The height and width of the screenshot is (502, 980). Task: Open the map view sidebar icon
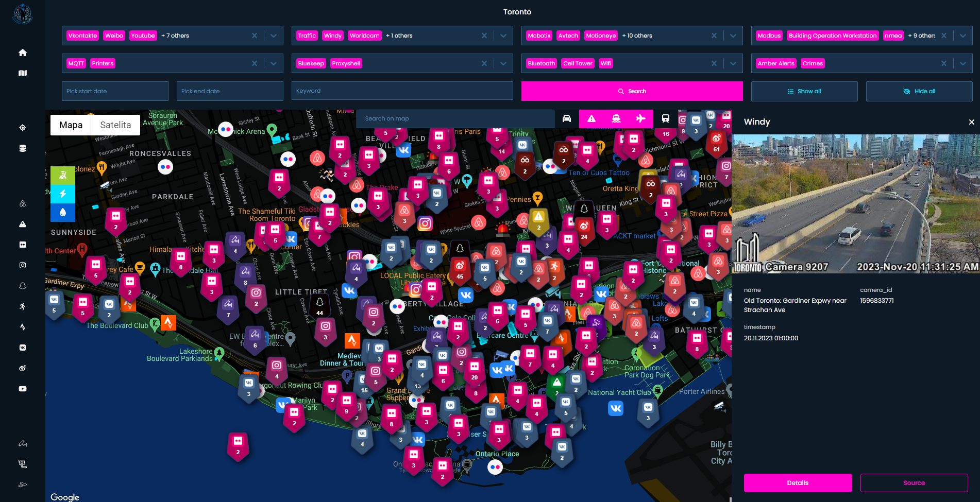pyautogui.click(x=23, y=73)
